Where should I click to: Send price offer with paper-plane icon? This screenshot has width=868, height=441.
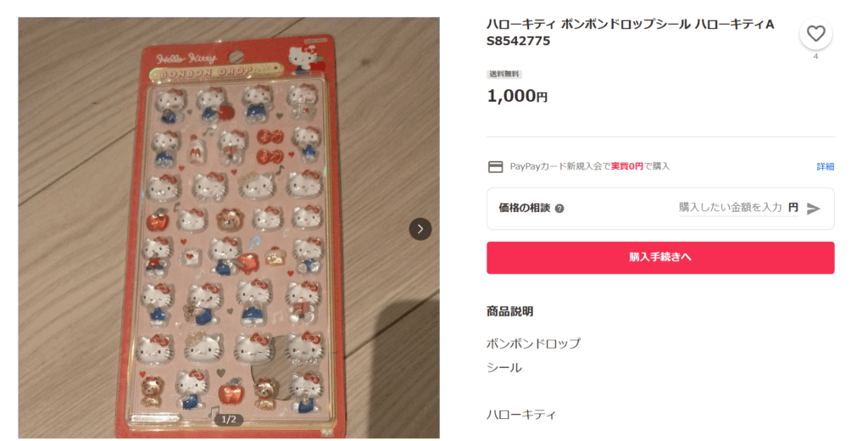(x=813, y=209)
